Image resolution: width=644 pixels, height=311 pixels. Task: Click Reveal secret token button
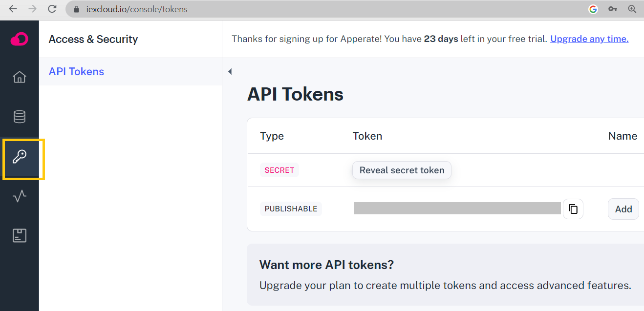tap(402, 170)
